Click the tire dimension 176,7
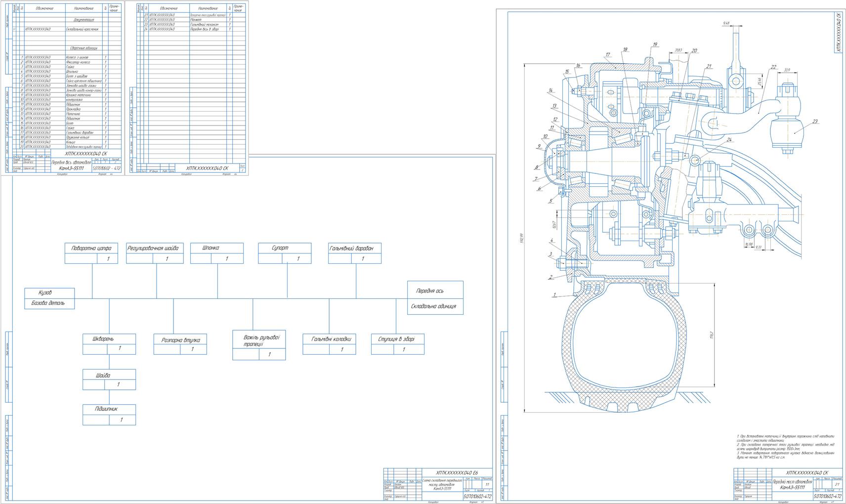Viewport: 846px width, 504px height. point(712,335)
